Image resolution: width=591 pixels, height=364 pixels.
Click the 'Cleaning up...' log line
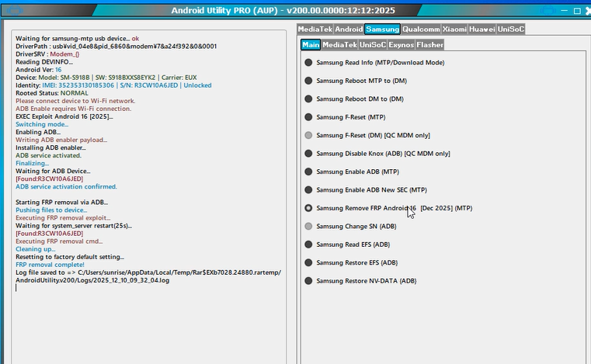pos(36,249)
